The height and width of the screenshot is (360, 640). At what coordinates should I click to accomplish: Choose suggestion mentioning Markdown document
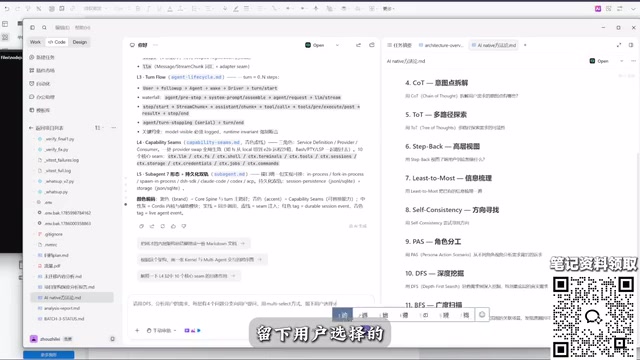(193, 243)
